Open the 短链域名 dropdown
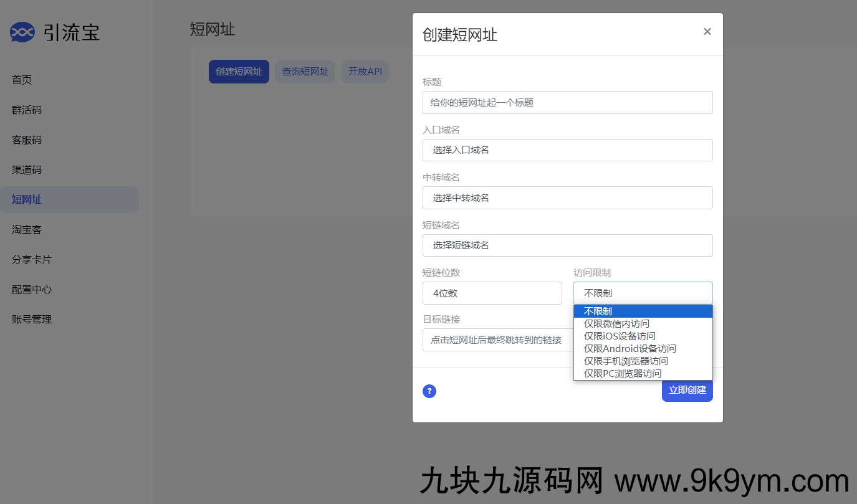Screen dimensions: 857x504 pos(567,245)
